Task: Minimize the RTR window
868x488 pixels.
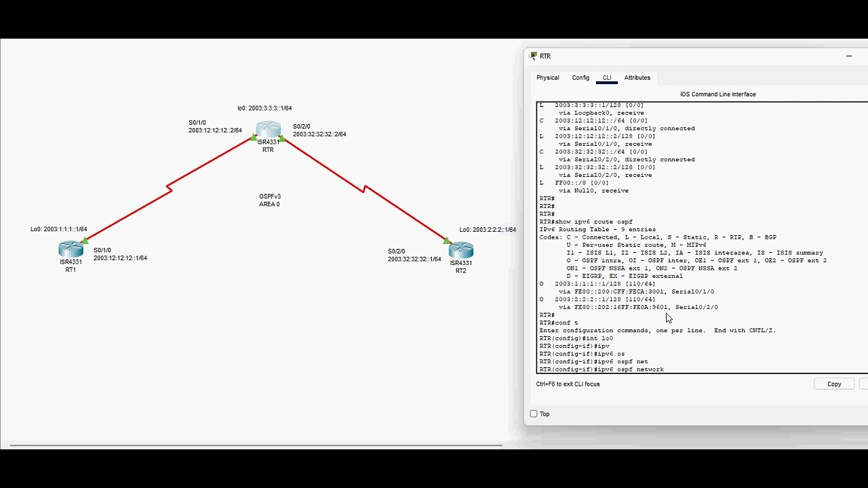Action: 849,56
